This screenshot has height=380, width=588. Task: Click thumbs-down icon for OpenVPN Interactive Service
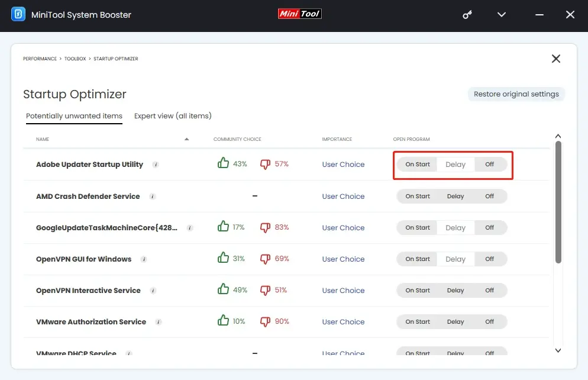(265, 291)
